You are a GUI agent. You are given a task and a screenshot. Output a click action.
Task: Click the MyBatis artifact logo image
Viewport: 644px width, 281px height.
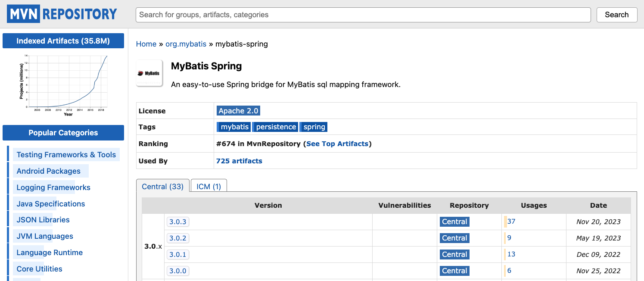click(x=149, y=72)
